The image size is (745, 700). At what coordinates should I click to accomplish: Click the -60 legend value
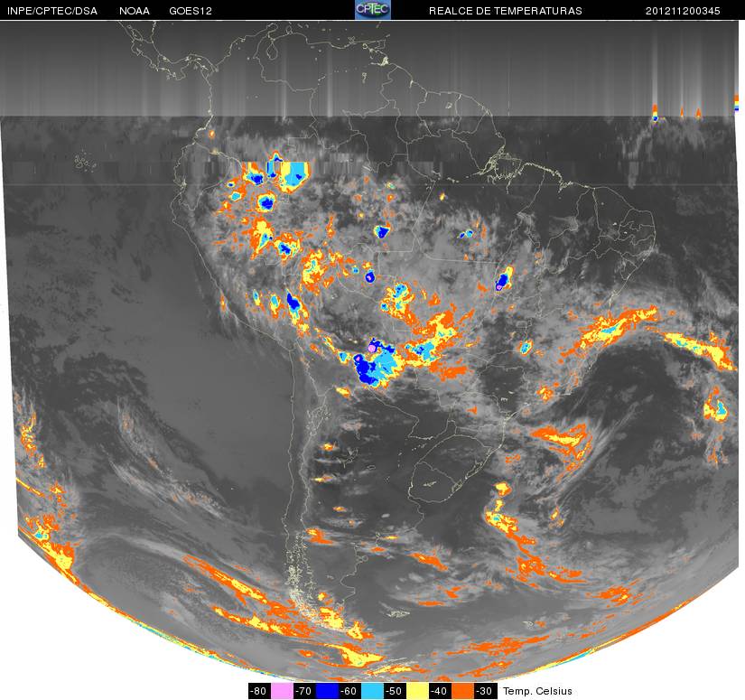click(349, 691)
